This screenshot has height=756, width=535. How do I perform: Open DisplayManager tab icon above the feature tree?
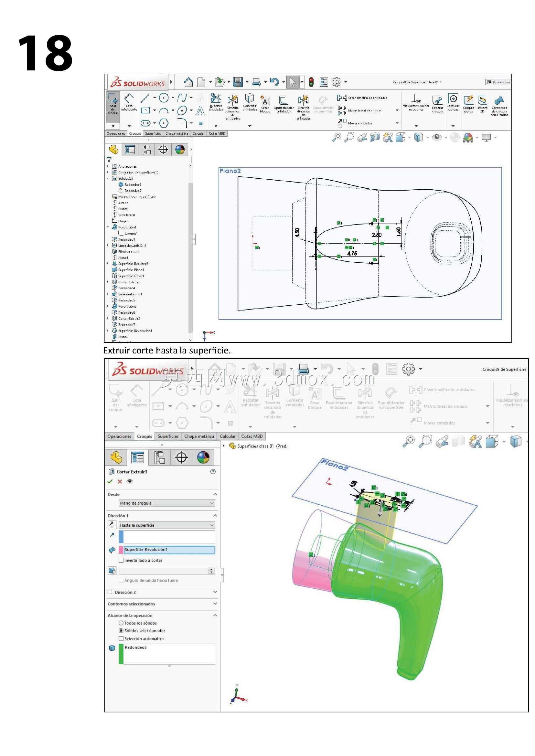pyautogui.click(x=180, y=150)
